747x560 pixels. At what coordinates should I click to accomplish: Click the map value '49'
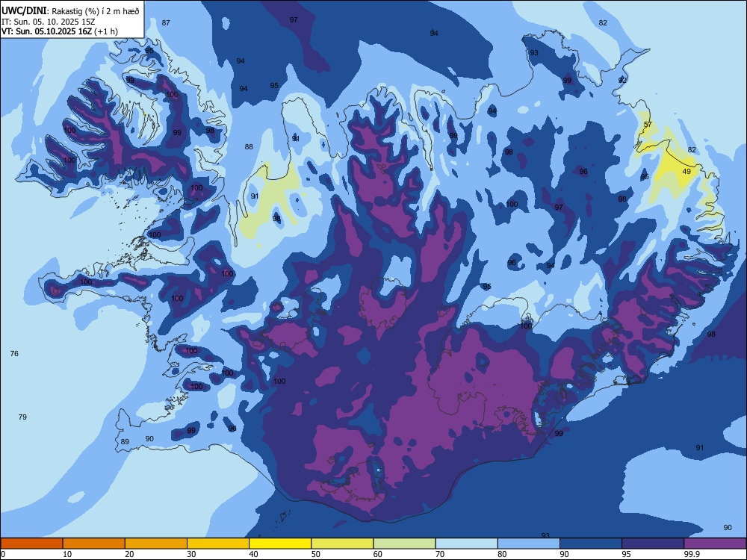click(x=686, y=172)
